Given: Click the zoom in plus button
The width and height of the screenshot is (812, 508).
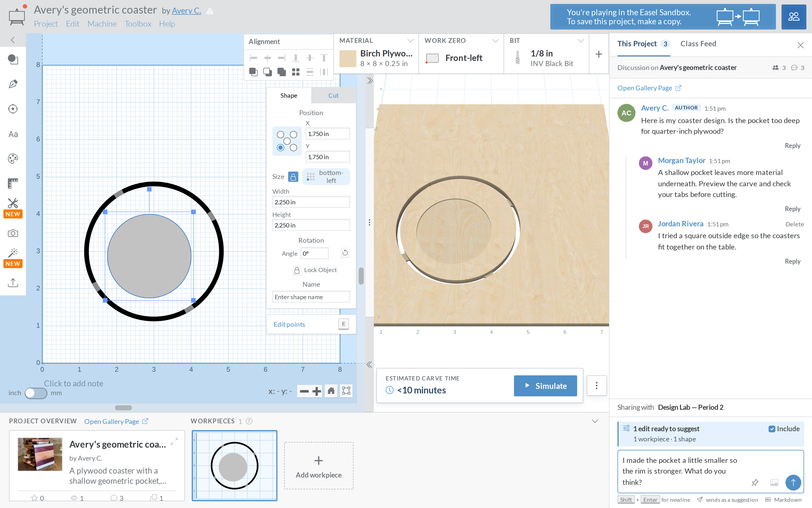Looking at the screenshot, I should (316, 391).
